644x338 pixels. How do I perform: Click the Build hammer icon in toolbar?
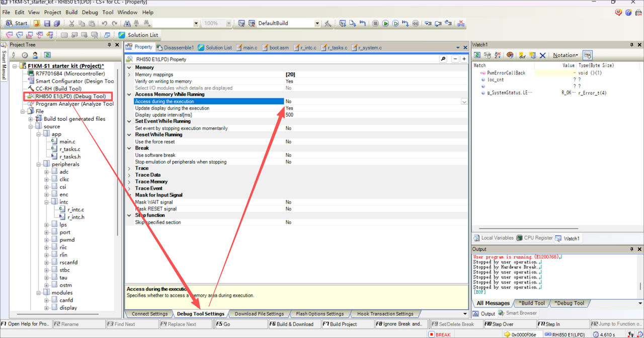[328, 23]
